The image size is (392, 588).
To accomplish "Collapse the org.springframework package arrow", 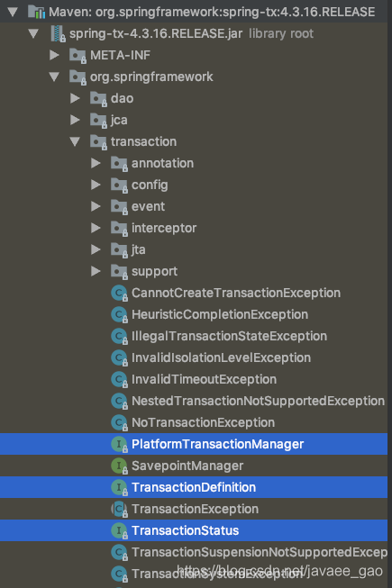I will click(x=54, y=77).
